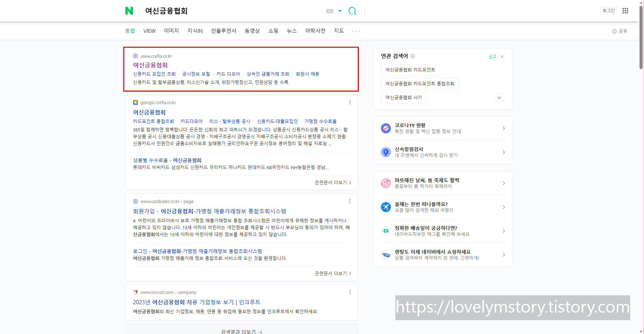Open options menu for incruit.com result
644x334 pixels.
point(350,292)
